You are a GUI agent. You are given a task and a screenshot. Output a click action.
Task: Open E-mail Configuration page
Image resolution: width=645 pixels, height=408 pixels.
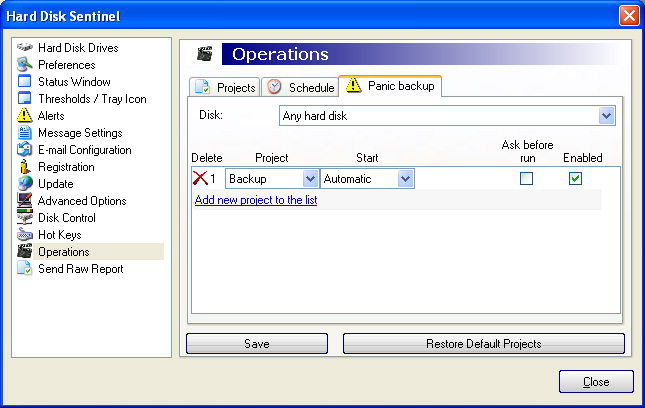pos(85,150)
